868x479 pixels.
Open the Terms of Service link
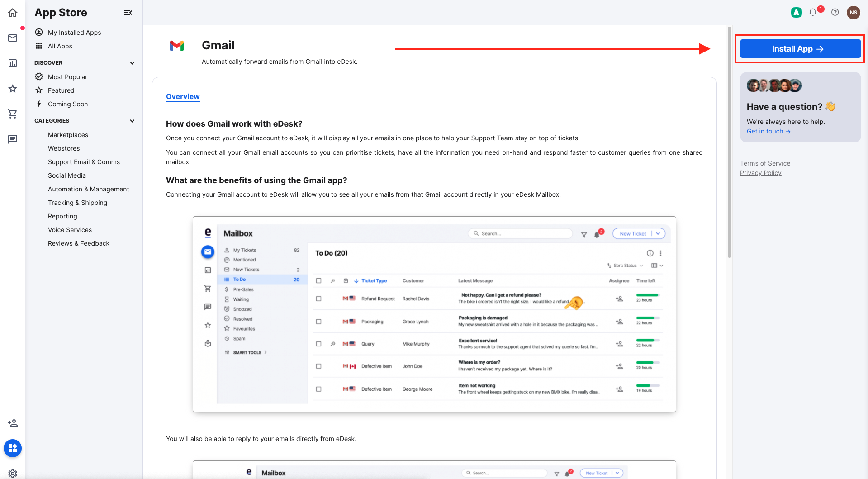tap(765, 163)
